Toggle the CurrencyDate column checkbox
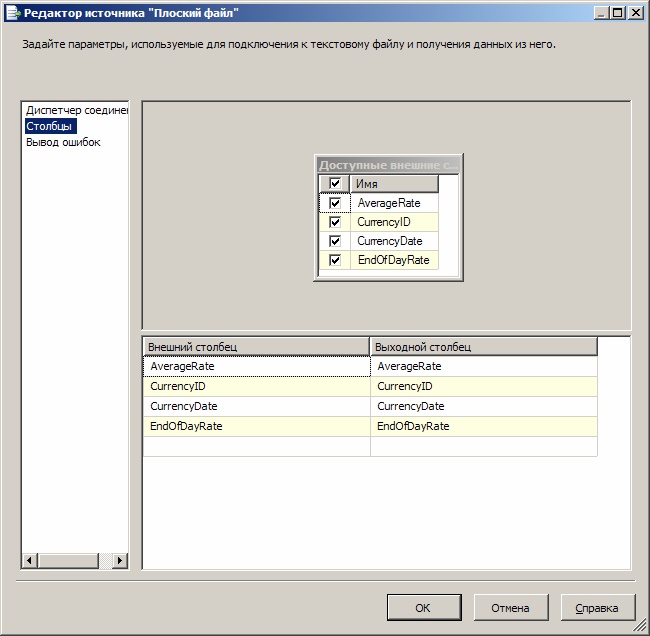 click(335, 241)
